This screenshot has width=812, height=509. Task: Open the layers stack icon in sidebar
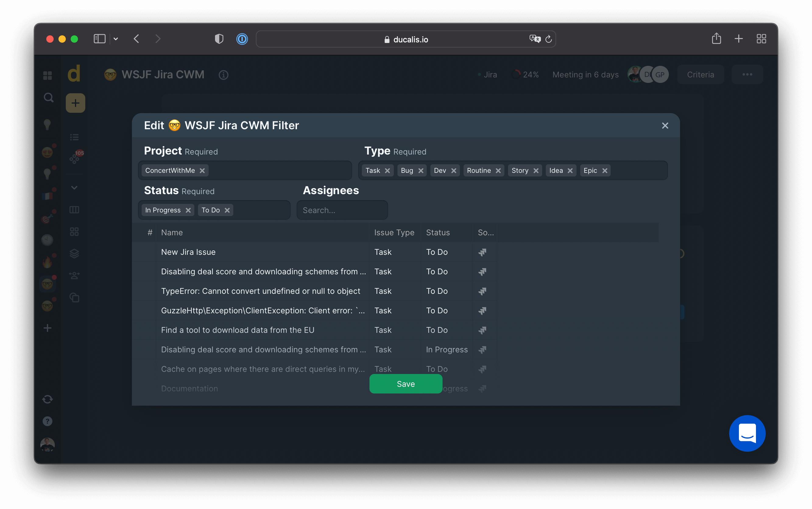coord(74,254)
